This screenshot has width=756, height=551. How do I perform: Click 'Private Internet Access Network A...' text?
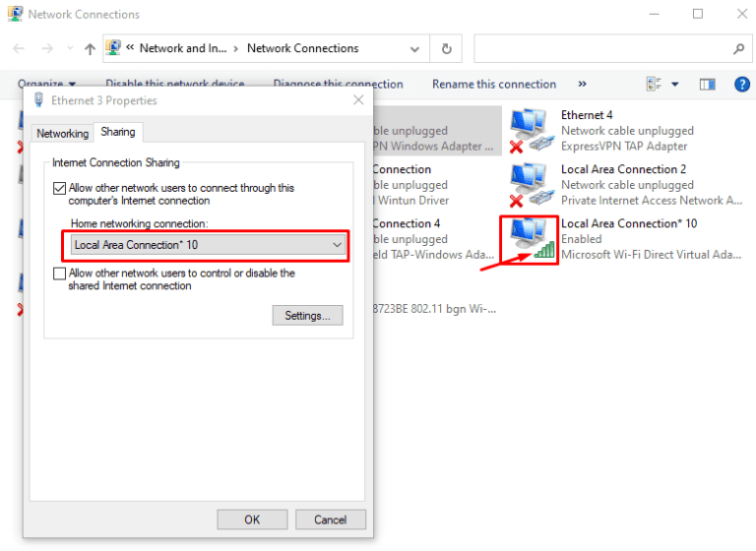pyautogui.click(x=652, y=201)
